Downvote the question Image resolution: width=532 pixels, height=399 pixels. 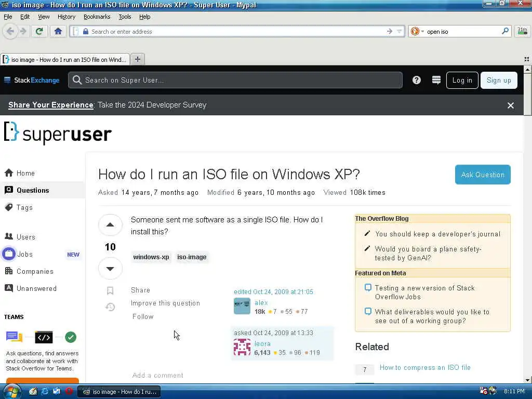[x=110, y=269]
